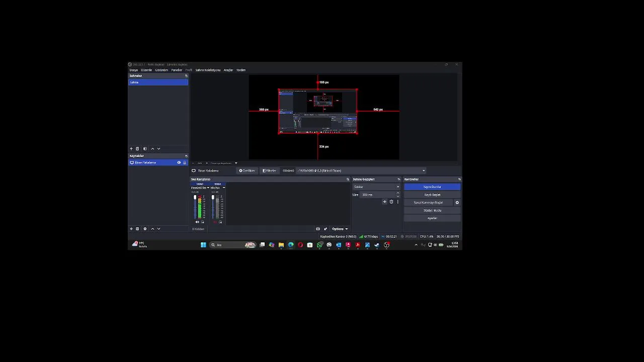Remove the selected scene from Sahneler toolbar
The width and height of the screenshot is (644, 362).
(137, 149)
